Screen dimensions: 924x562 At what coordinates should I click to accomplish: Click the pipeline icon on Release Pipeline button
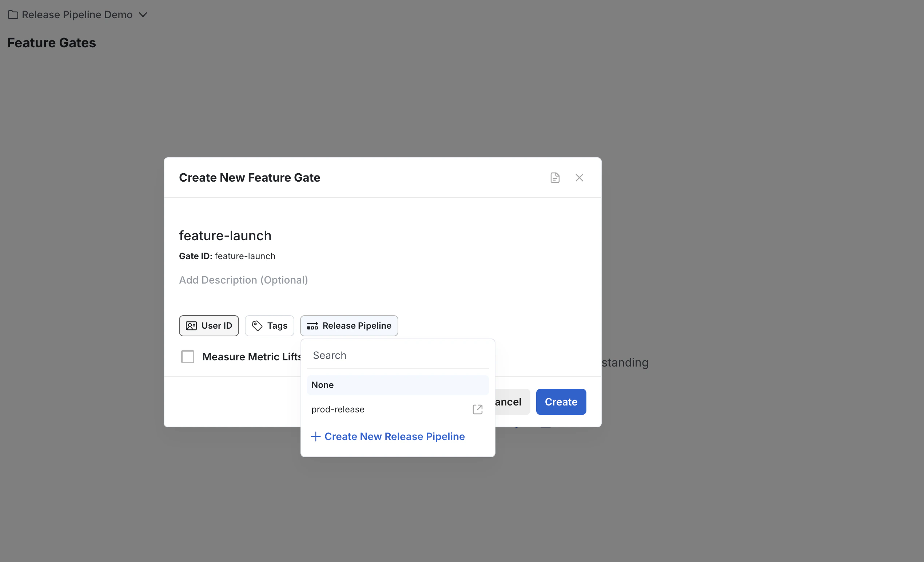point(312,326)
